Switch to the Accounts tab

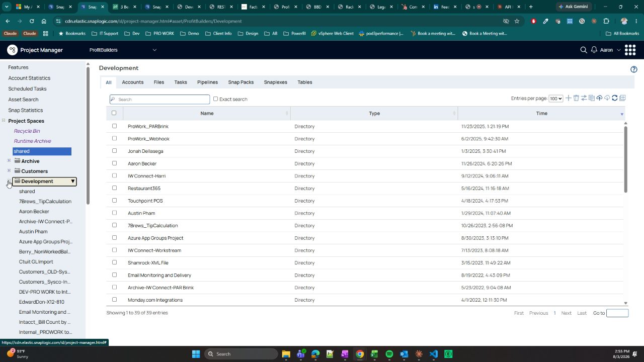[133, 82]
